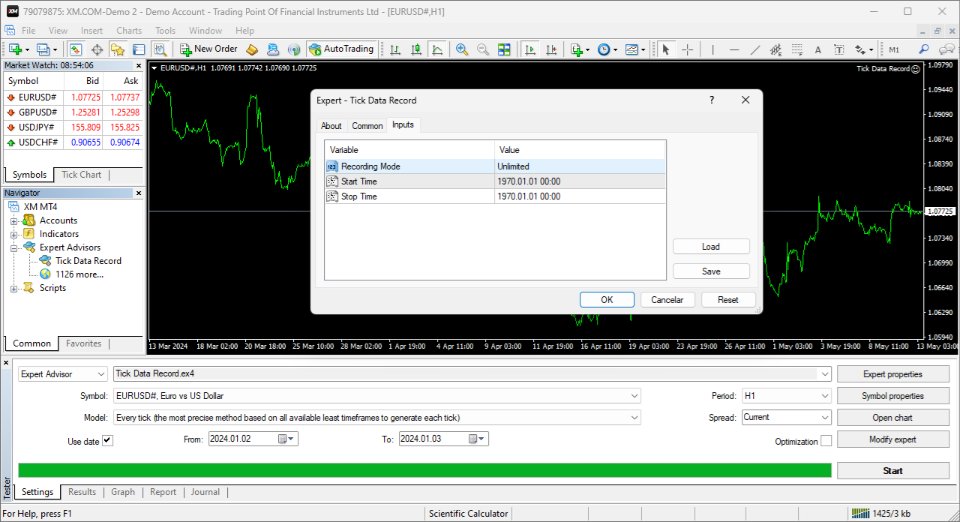Open the Expert Advisor type dropdown
Viewport: 960px width, 522px height.
(x=63, y=374)
